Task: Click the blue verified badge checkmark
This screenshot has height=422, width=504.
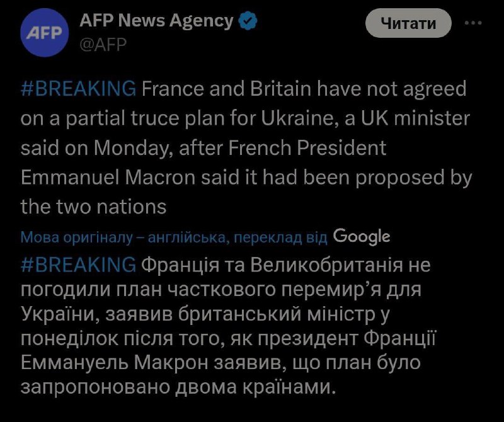Action: click(x=249, y=21)
